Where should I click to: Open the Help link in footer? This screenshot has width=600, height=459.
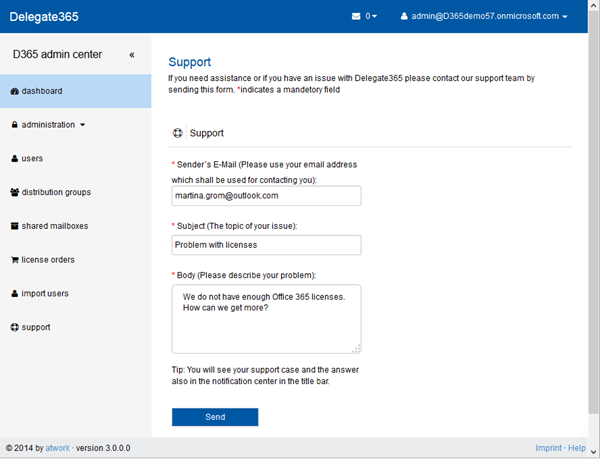click(x=578, y=448)
